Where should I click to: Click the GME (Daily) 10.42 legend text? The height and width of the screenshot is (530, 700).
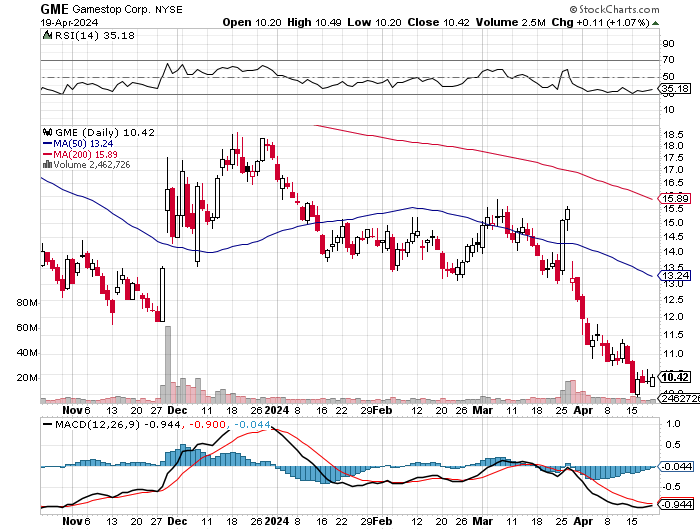click(105, 133)
